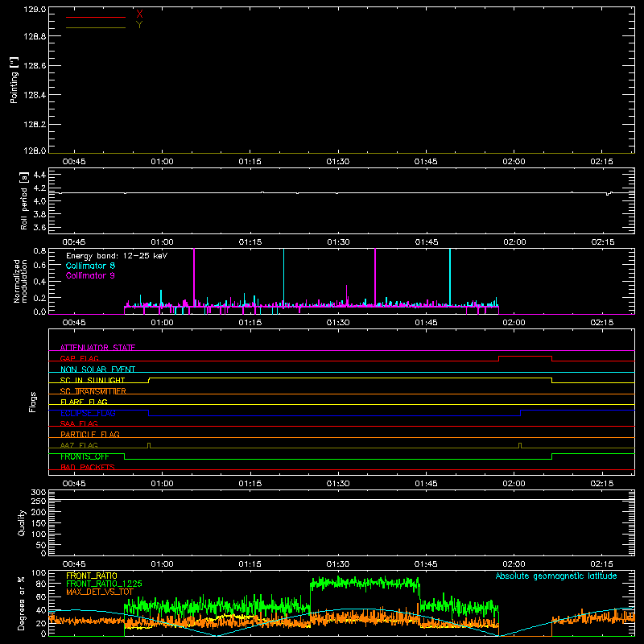Click 01:30 time label under Pointing panel

(x=337, y=162)
